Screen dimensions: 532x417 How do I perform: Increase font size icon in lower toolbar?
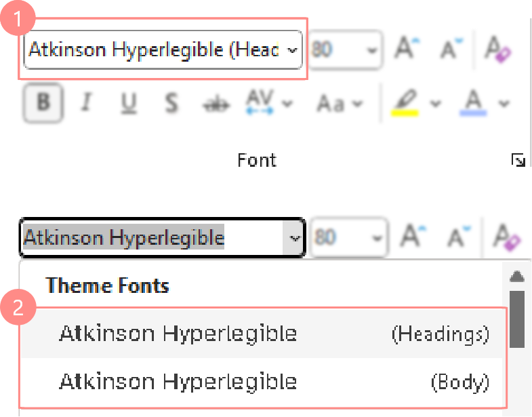click(413, 237)
